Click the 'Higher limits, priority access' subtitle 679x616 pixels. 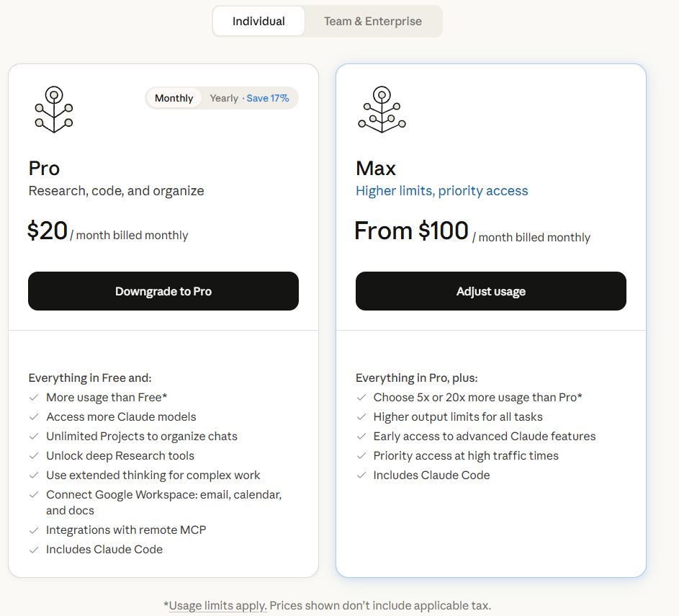click(441, 191)
